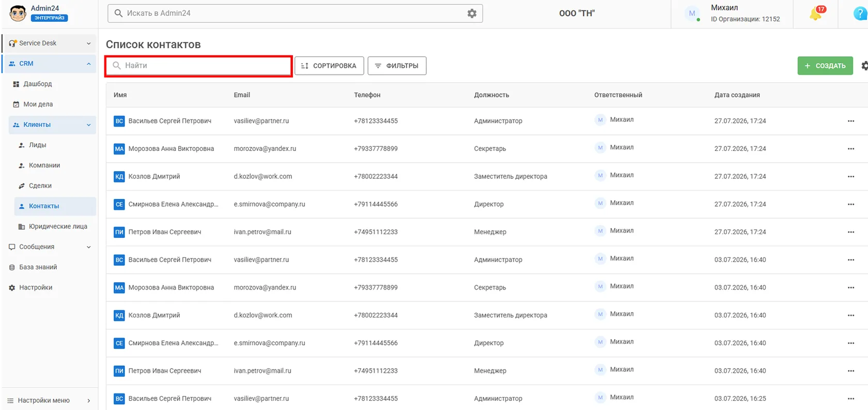868x410 pixels.
Task: Open Мои дела in sidebar
Action: (38, 104)
